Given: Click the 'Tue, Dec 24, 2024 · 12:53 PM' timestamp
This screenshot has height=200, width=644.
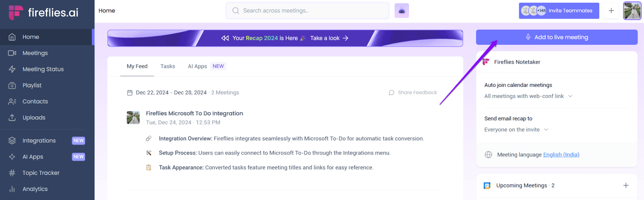Looking at the screenshot, I should [x=183, y=123].
